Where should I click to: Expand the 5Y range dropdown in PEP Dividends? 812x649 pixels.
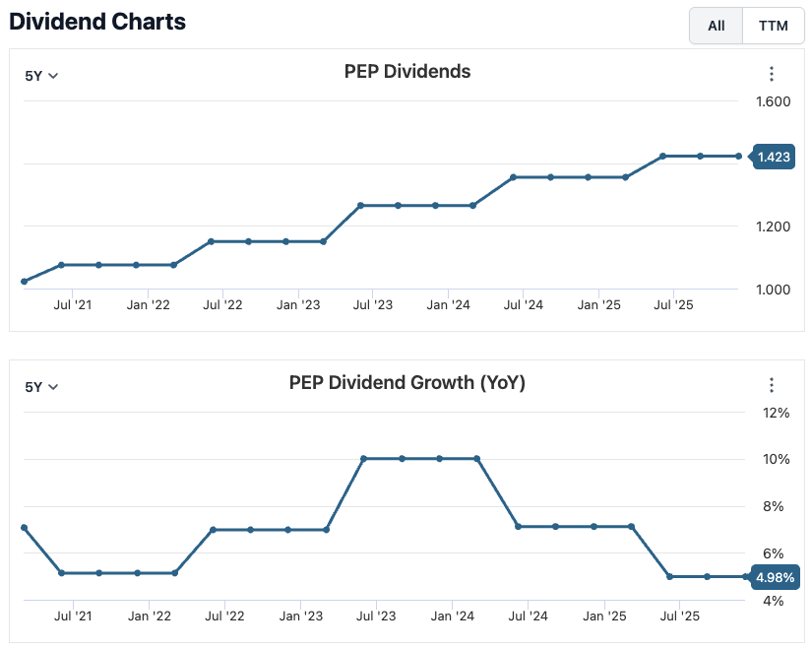coord(41,75)
